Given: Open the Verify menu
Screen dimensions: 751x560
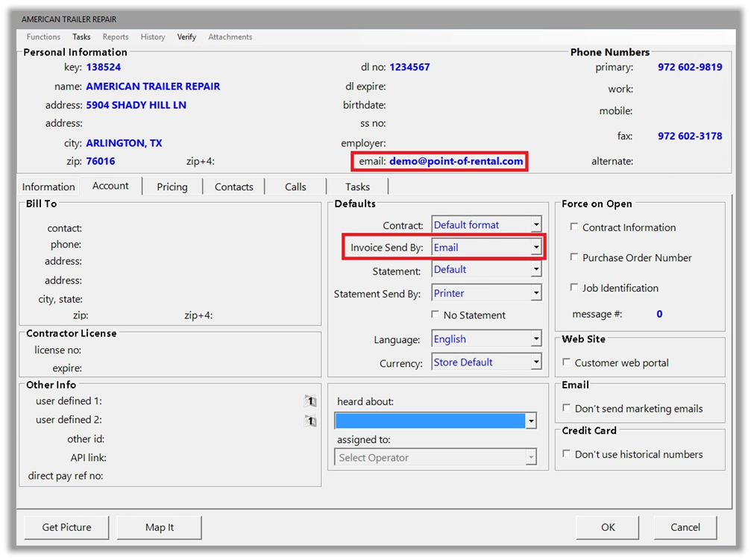Looking at the screenshot, I should (x=186, y=37).
